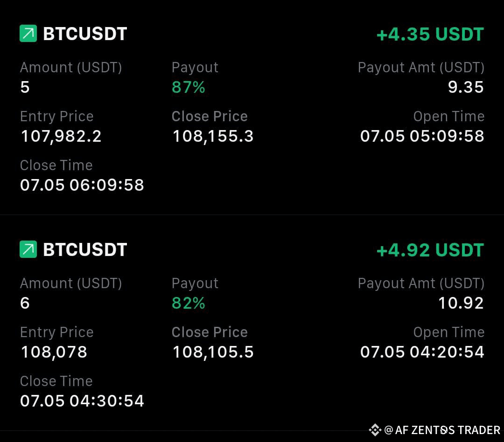Click the +4.35 USDT profit amount
The image size is (504, 442).
coord(430,35)
